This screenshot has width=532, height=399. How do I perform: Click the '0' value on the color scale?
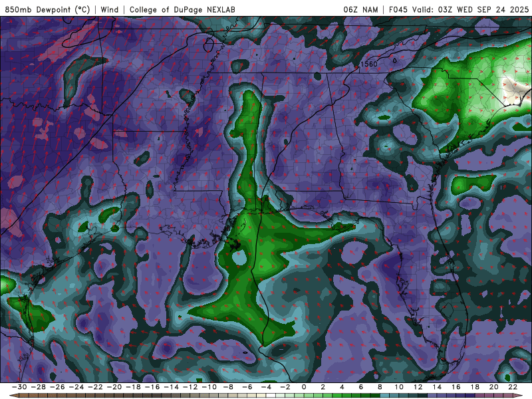coord(304,387)
